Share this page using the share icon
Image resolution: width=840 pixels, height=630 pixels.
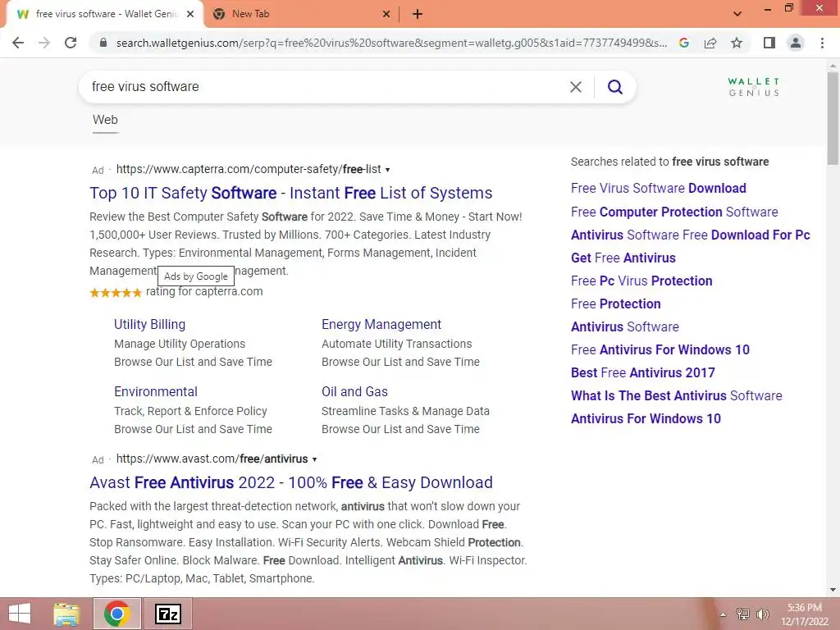(x=710, y=43)
